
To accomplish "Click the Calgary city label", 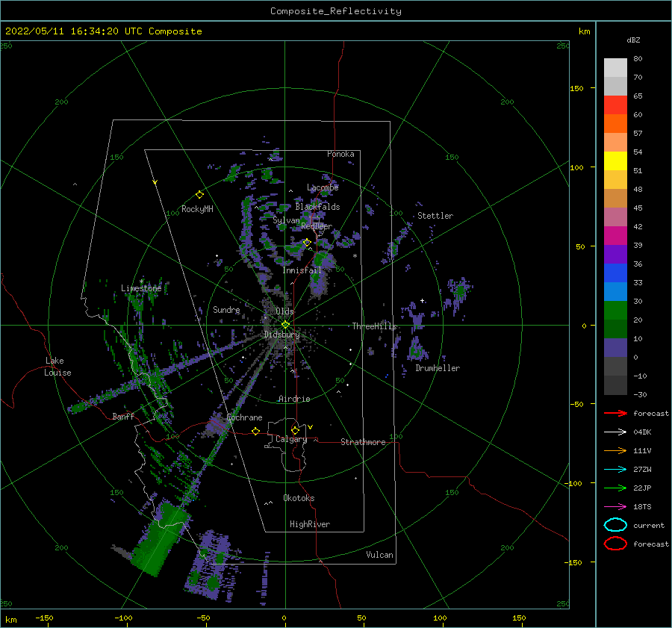I will [x=291, y=439].
